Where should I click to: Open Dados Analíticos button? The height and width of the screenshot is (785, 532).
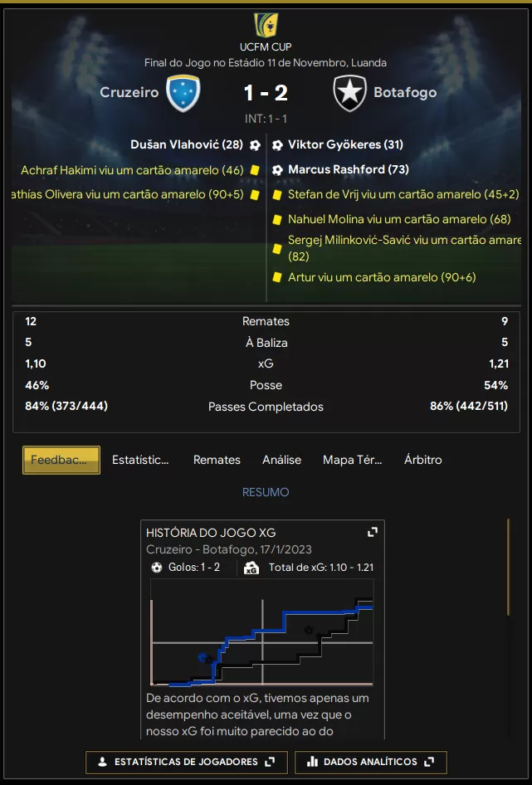click(371, 762)
